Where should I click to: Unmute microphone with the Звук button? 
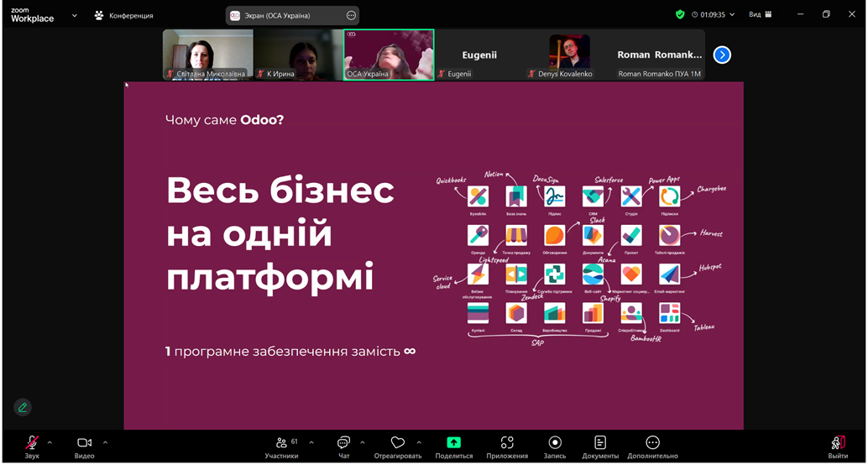coord(32,447)
